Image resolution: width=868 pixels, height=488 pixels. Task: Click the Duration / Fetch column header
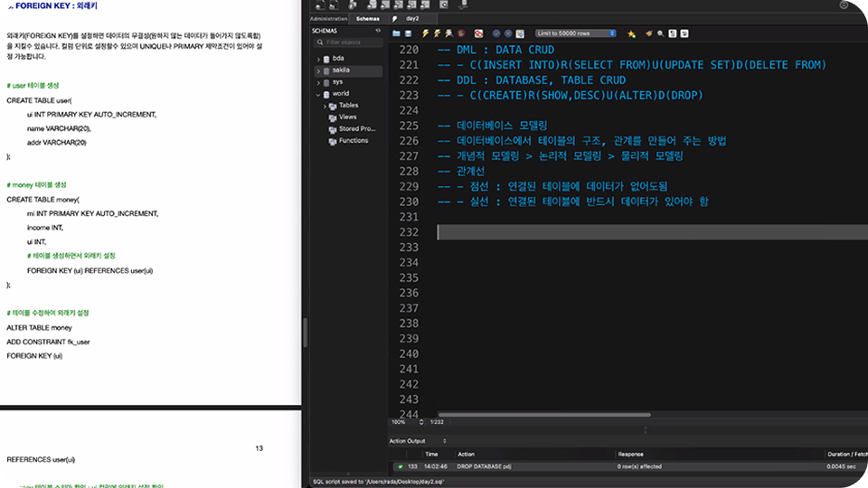[847, 455]
